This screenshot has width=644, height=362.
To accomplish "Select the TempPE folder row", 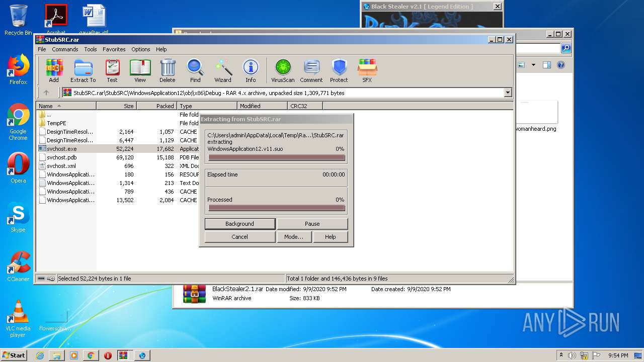I will (118, 123).
